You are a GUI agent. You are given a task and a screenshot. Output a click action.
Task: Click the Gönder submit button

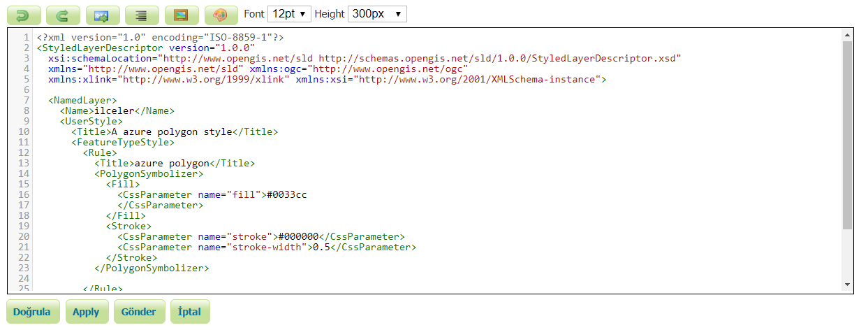[x=138, y=312]
